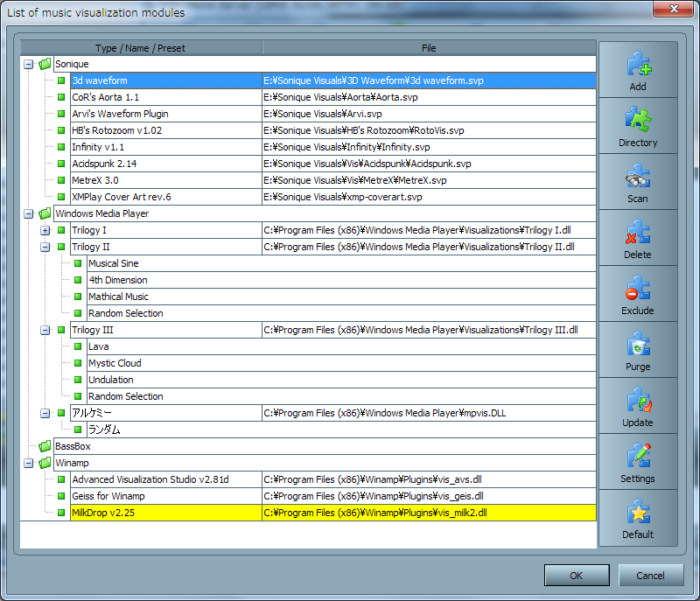Click the vis_geis.dll file path
700x601 pixels.
pyautogui.click(x=374, y=496)
